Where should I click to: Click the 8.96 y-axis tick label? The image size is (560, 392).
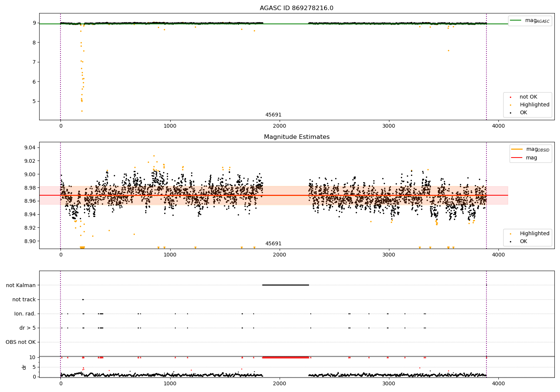click(x=30, y=201)
